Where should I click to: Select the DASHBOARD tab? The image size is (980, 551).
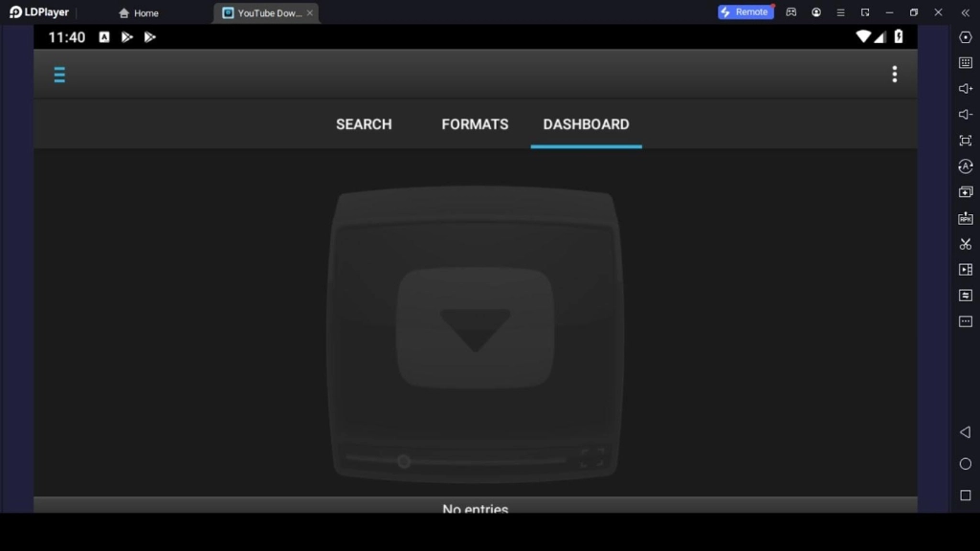point(587,124)
